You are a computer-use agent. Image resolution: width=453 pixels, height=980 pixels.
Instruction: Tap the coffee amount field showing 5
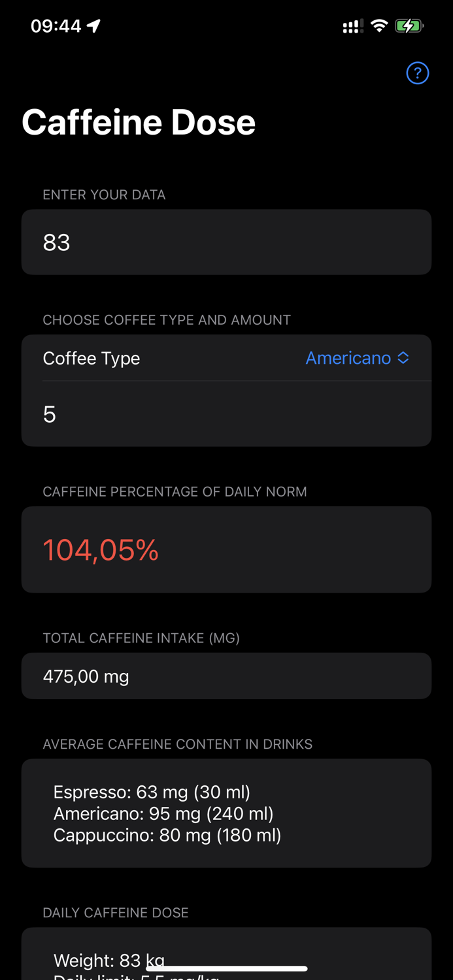pos(226,413)
